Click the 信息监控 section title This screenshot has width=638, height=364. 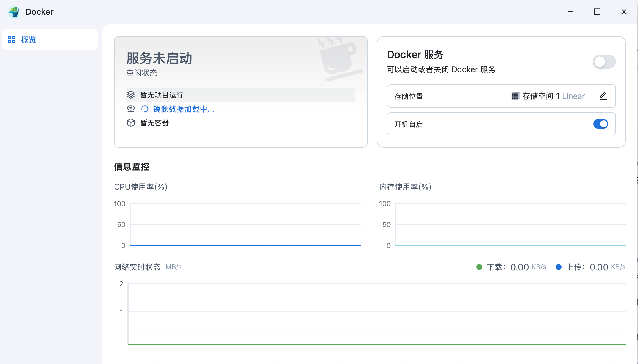pos(132,167)
